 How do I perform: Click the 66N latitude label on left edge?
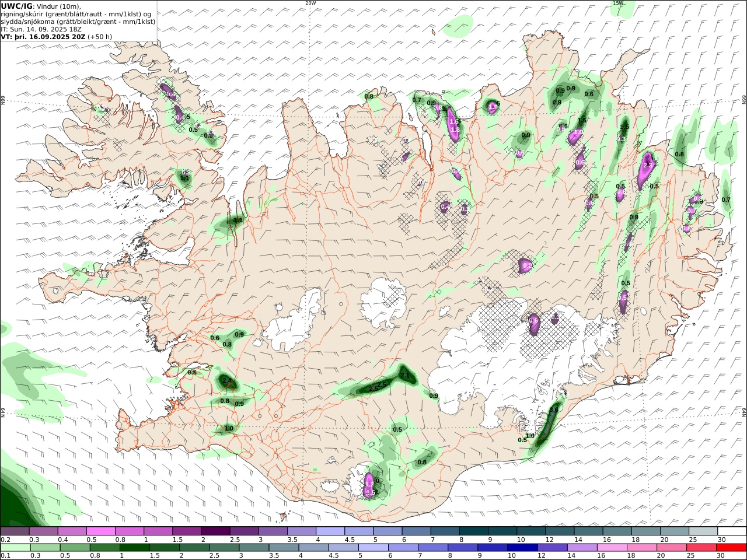click(x=3, y=100)
